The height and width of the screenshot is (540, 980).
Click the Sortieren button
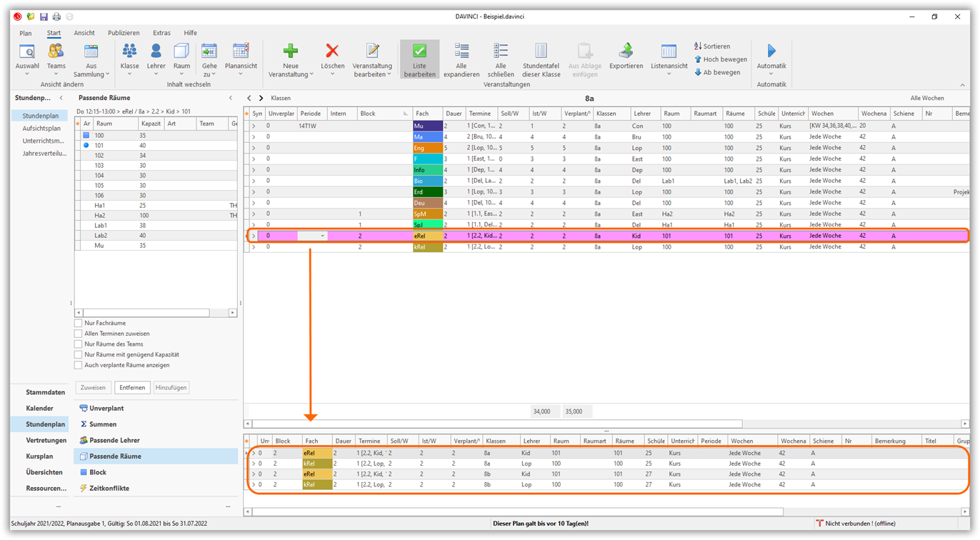point(711,46)
